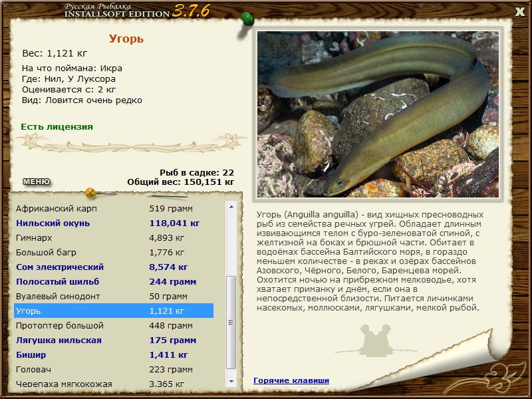532x399 pixels.
Task: Select Нильский окунь in the fish list
Action: pos(114,223)
